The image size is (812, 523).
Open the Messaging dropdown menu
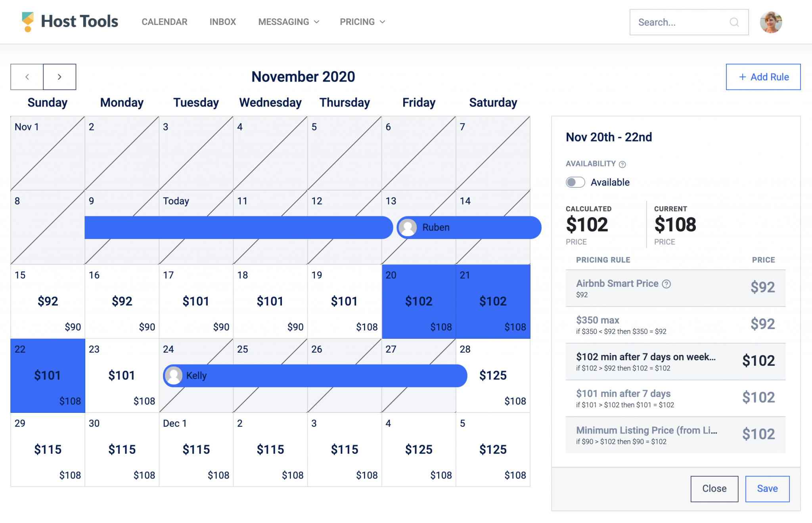[x=288, y=22]
